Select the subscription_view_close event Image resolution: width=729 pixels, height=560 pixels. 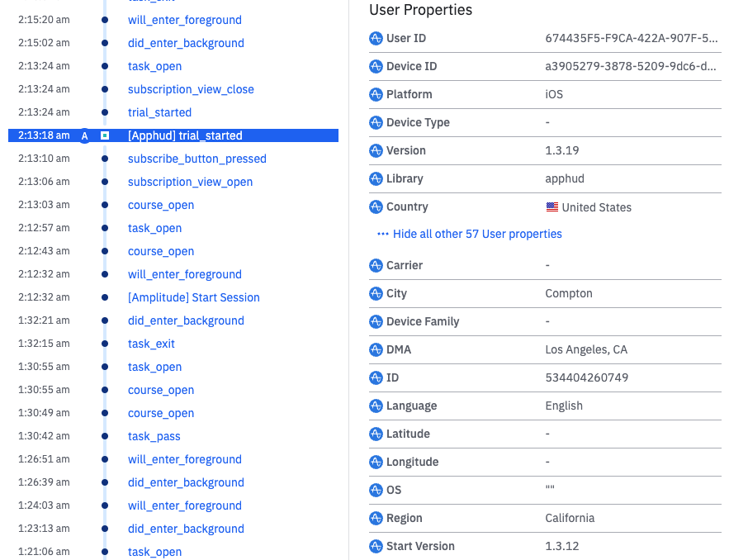click(x=191, y=89)
